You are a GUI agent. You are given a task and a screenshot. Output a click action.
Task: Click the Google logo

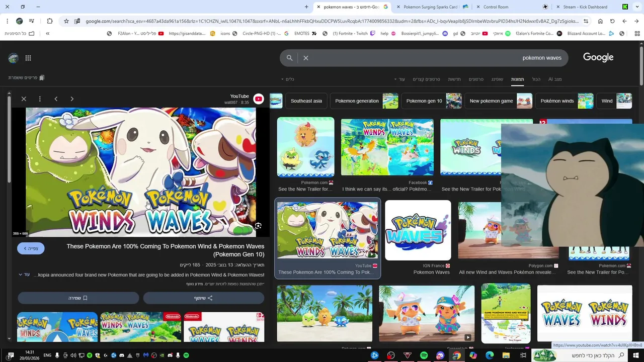click(x=598, y=57)
